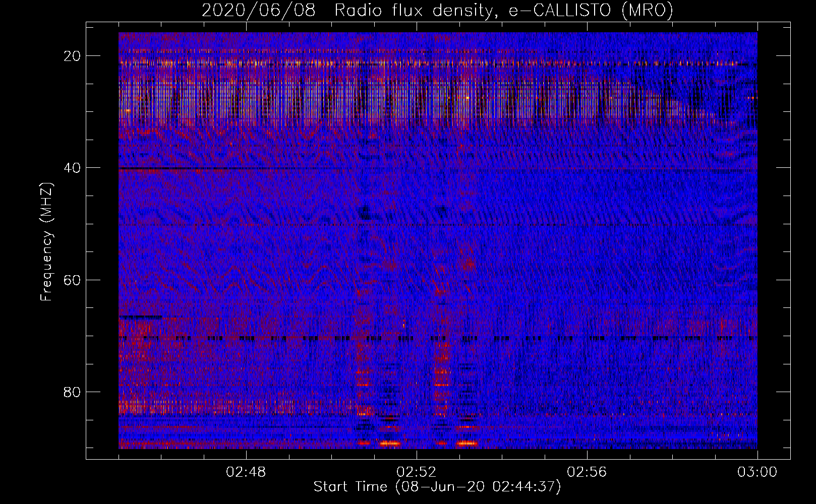Click the time tick label '03:00'
Image resolution: width=816 pixels, height=504 pixels.
click(757, 472)
